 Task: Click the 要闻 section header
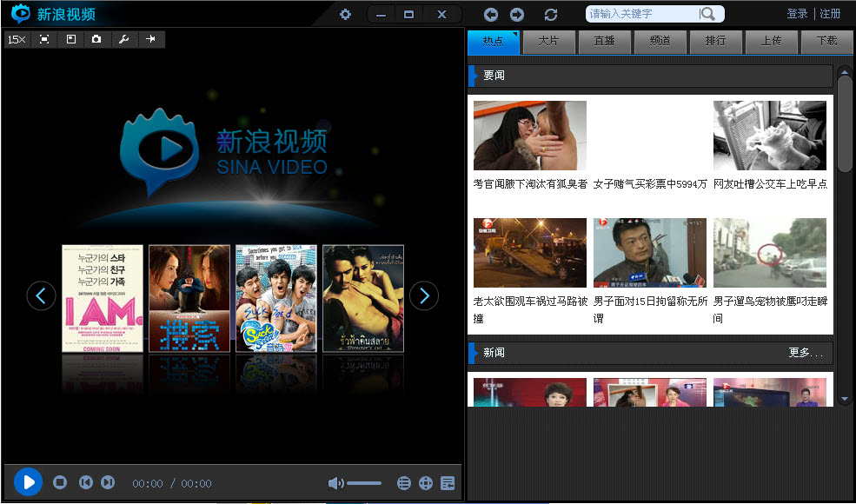(650, 76)
